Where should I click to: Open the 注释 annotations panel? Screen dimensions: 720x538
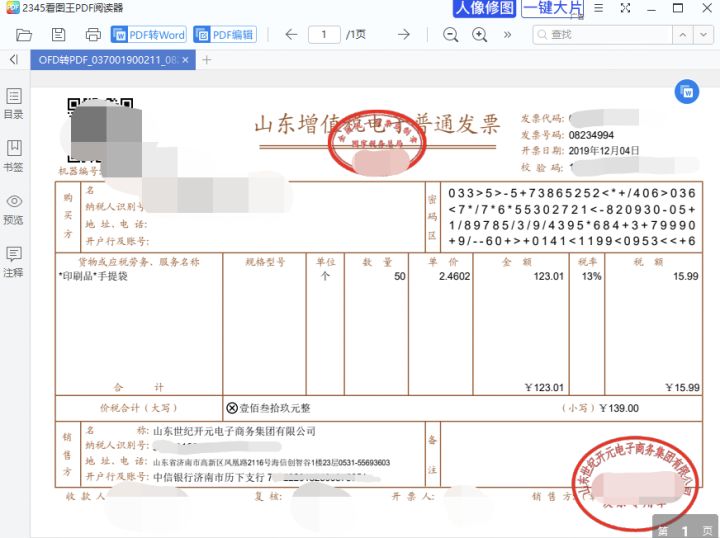click(x=13, y=262)
